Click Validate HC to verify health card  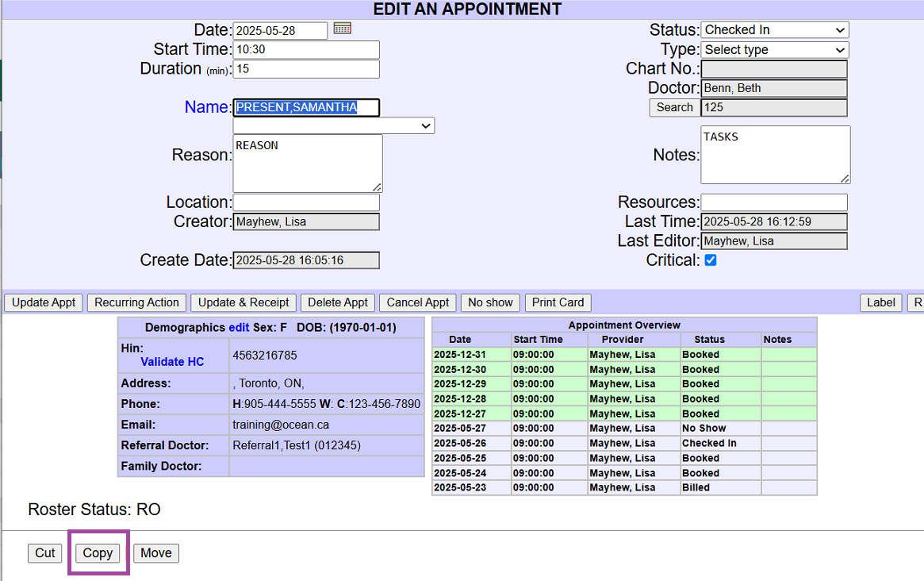point(172,362)
